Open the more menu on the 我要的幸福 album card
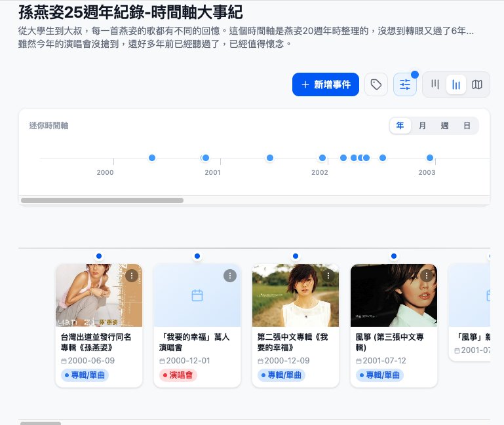The height and width of the screenshot is (425, 504). (328, 276)
